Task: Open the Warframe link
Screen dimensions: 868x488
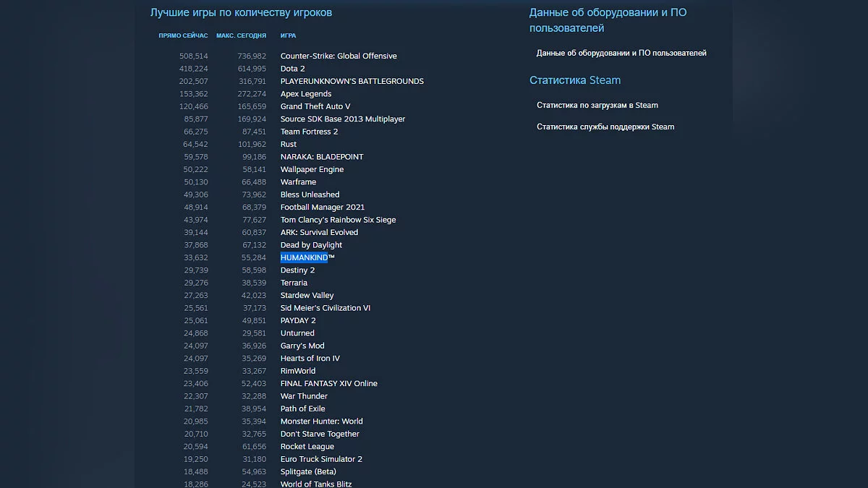Action: point(298,182)
